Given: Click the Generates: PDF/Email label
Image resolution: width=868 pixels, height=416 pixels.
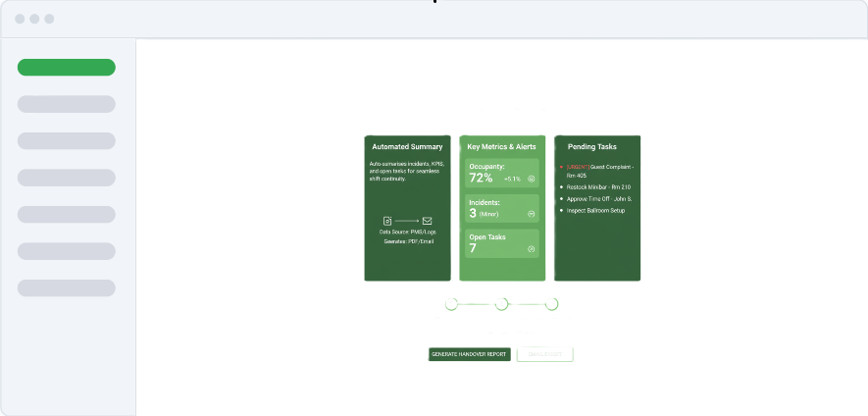Looking at the screenshot, I should [x=407, y=241].
